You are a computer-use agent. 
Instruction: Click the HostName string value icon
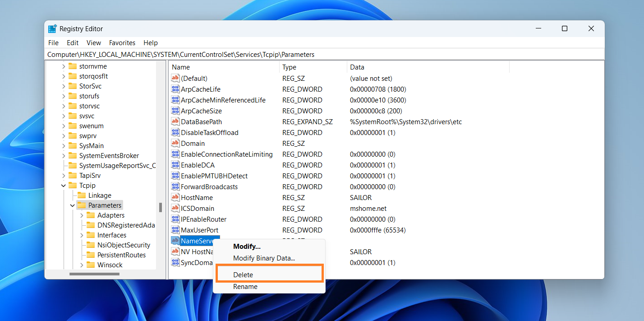(x=175, y=198)
